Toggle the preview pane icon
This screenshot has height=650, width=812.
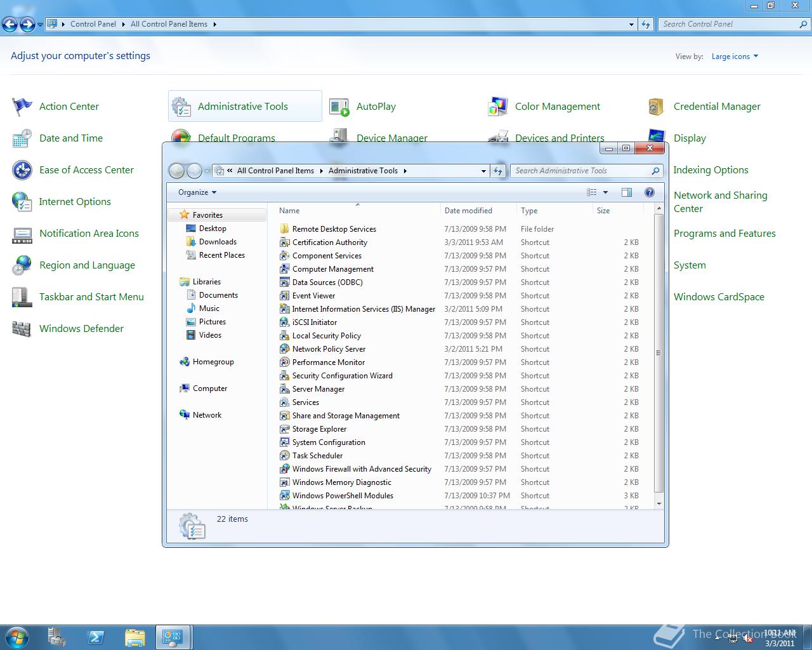point(627,192)
